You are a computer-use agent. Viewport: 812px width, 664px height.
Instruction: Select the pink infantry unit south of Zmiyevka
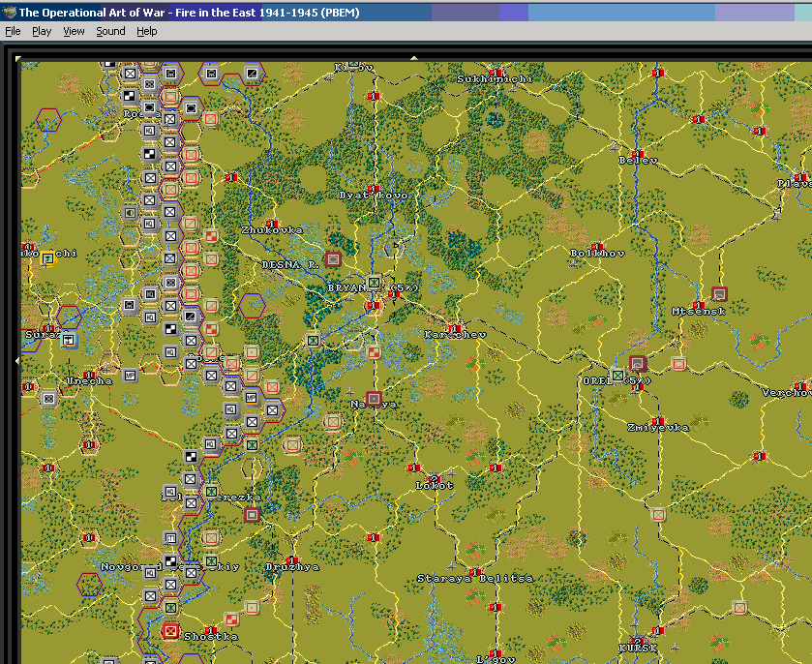[658, 515]
